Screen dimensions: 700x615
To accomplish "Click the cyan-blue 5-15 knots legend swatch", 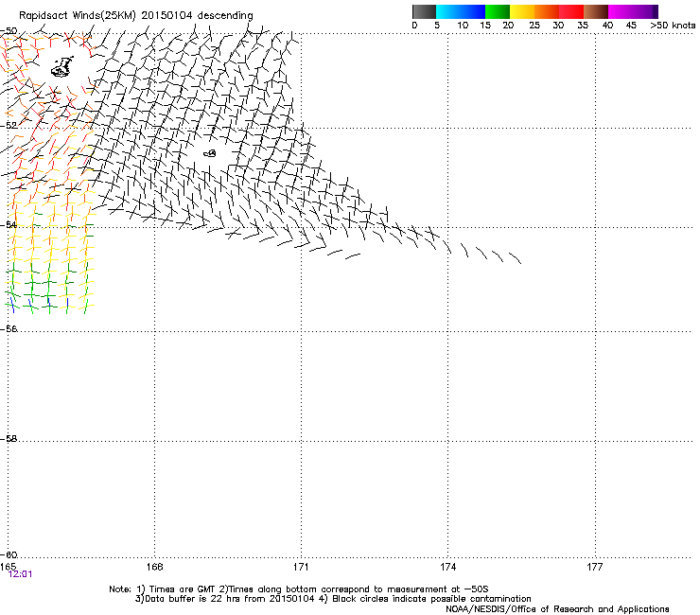I will (x=461, y=11).
